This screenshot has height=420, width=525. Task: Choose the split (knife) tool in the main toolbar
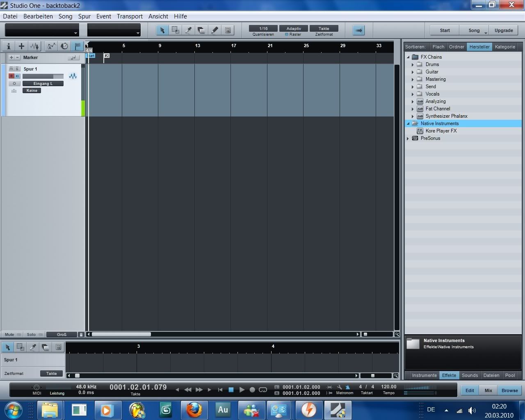point(189,30)
